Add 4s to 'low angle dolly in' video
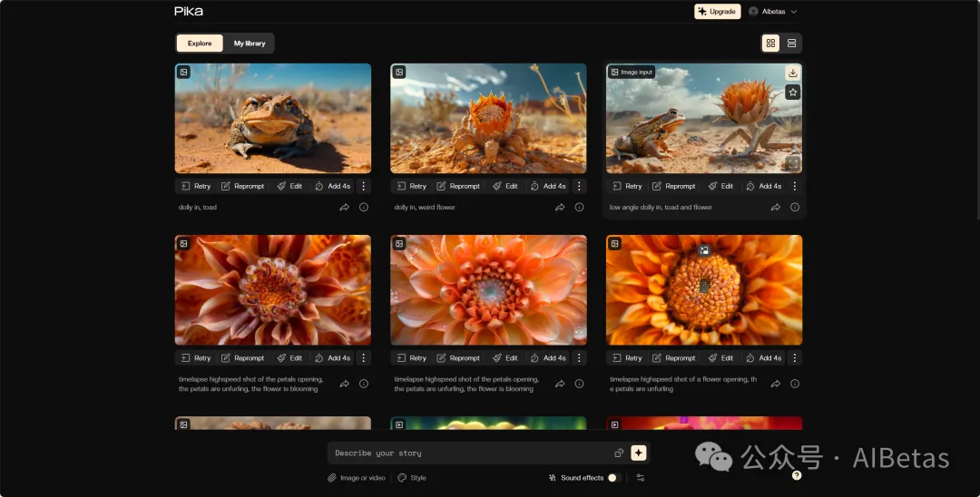This screenshot has width=980, height=497. (763, 186)
